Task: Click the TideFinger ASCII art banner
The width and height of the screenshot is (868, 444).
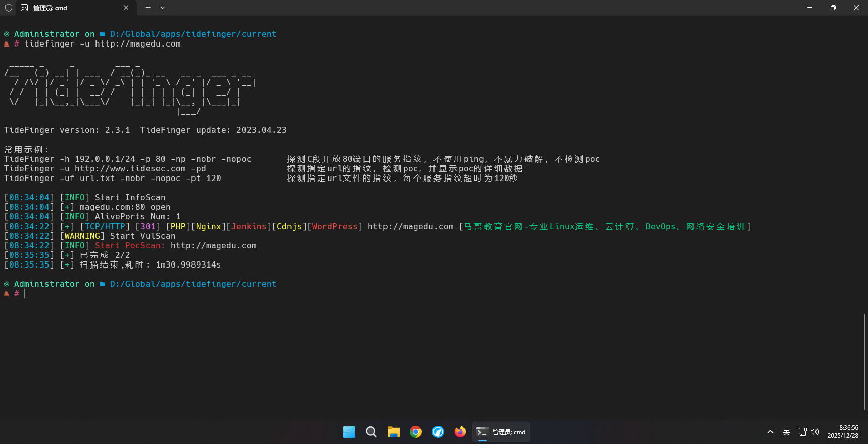Action: pos(130,89)
